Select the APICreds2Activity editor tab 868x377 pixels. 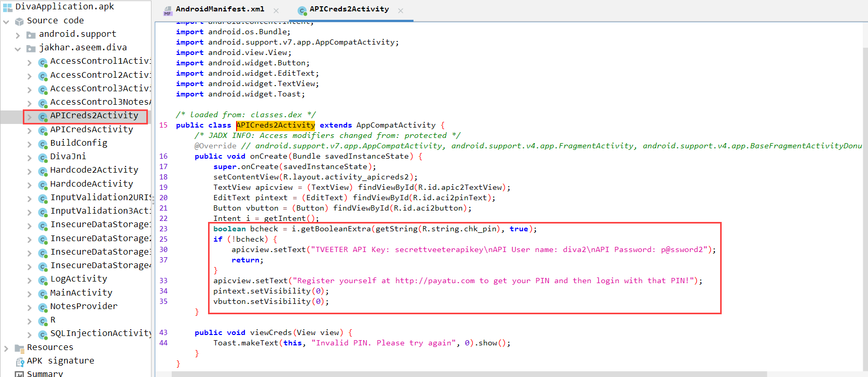349,9
